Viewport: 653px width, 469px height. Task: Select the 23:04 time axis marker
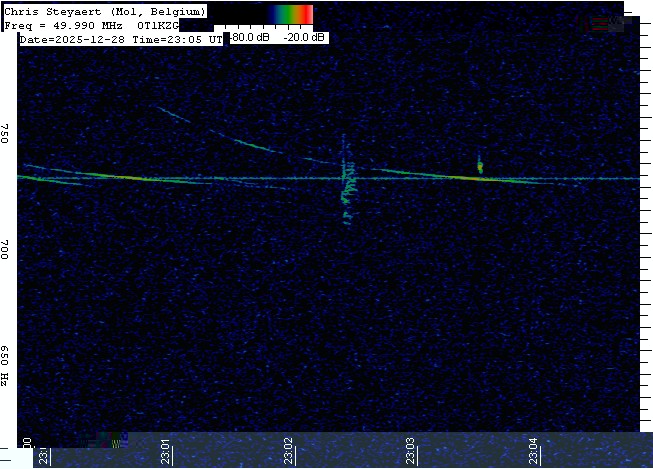coord(534,451)
